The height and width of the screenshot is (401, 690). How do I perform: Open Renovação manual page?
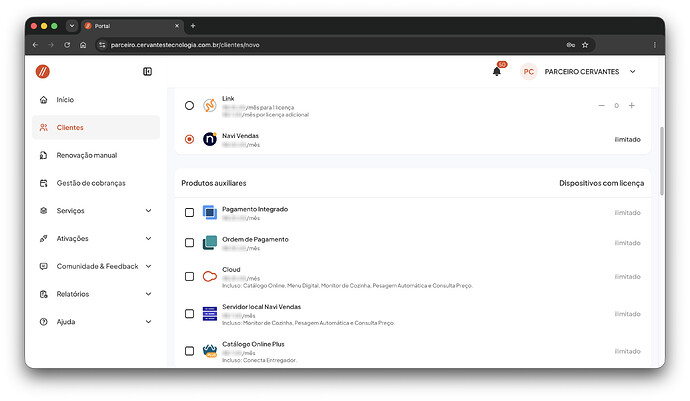(96, 155)
